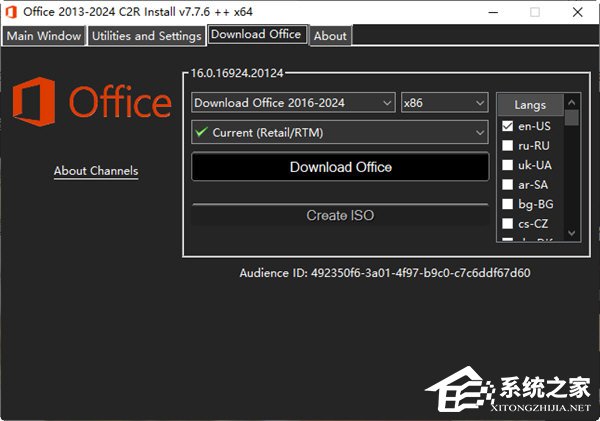600x421 pixels.
Task: Click the language list scrollbar thumb
Action: 572,118
